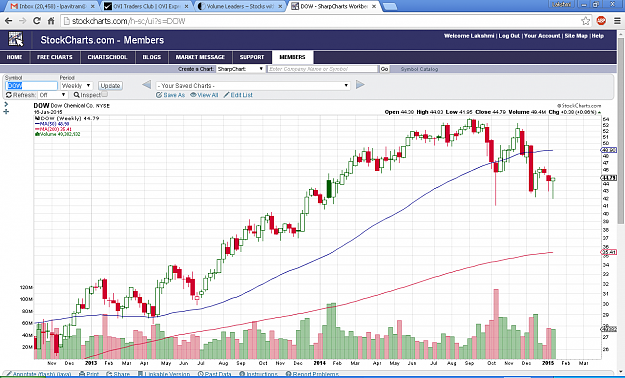The width and height of the screenshot is (625, 378).
Task: Click the Symbol input field containing DOW
Action: (x=31, y=86)
